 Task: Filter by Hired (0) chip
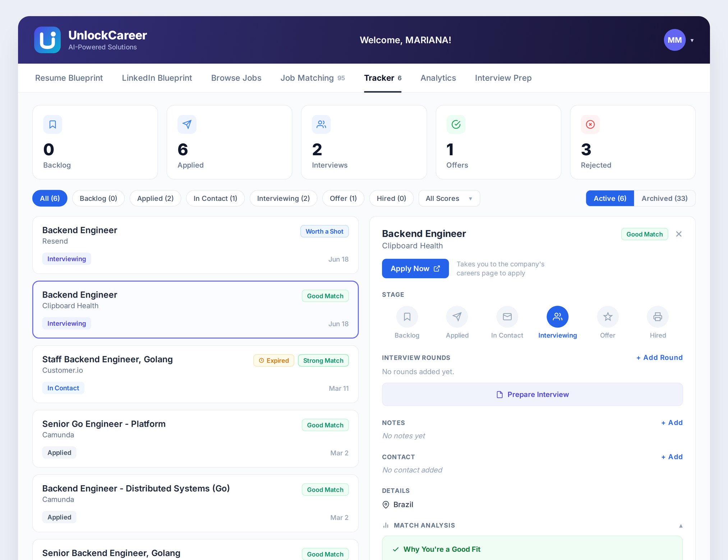[x=391, y=198]
